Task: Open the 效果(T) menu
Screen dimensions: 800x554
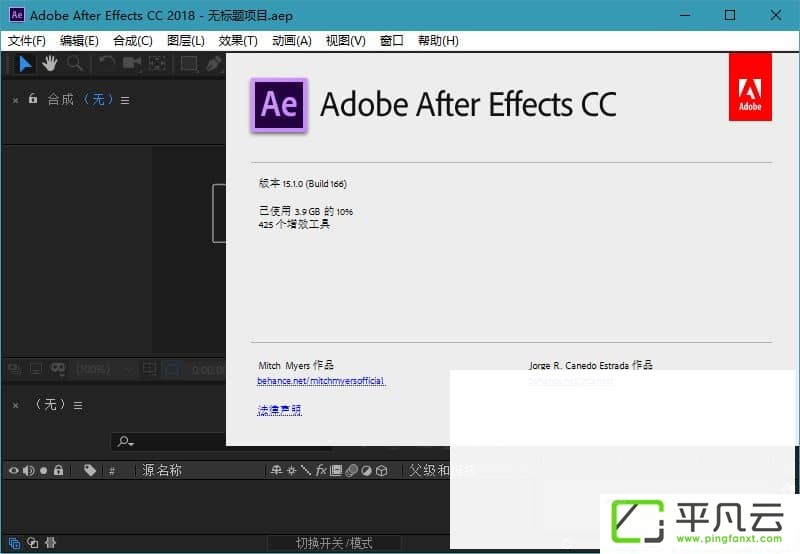Action: [x=238, y=41]
